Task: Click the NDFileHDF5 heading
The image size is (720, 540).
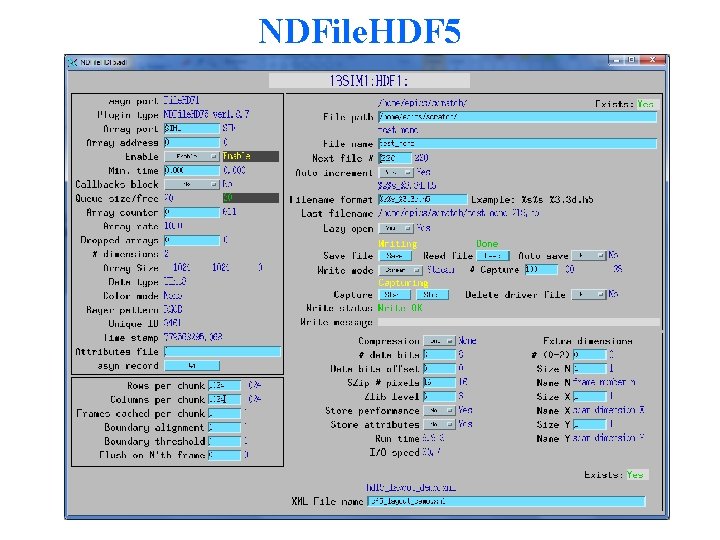Action: point(360,31)
